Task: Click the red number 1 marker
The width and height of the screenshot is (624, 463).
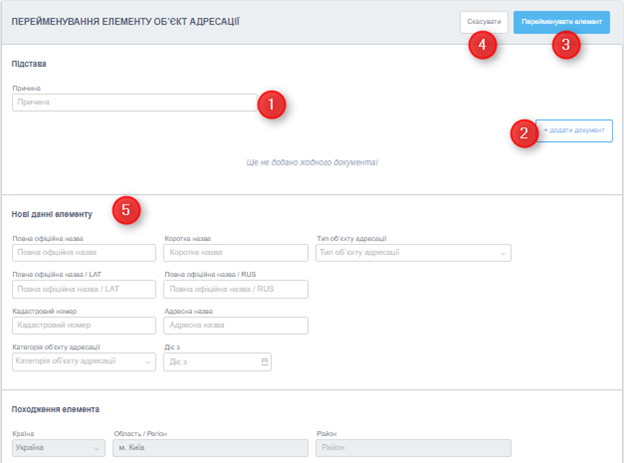Action: (x=271, y=104)
